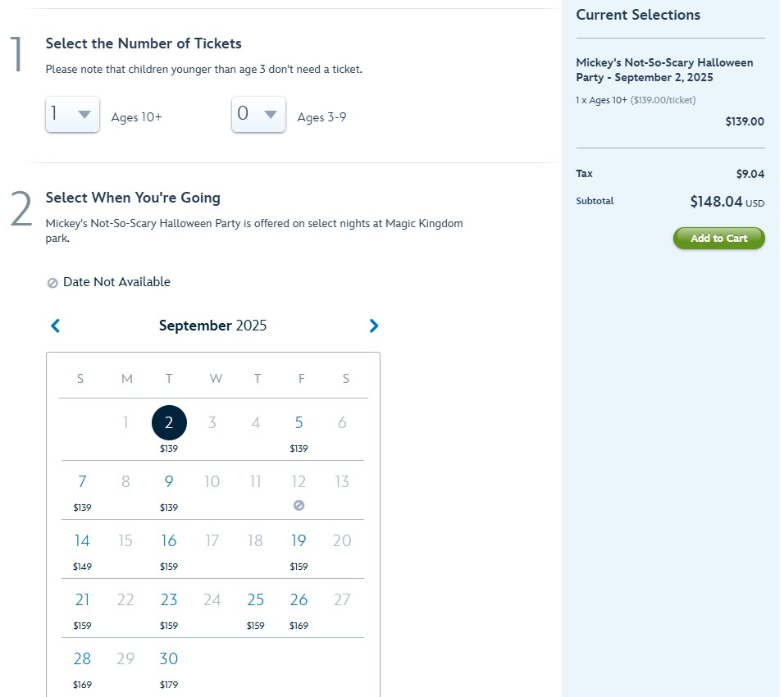Advance to next month with right chevron
Viewport: 784px width, 697px height.
(x=373, y=326)
